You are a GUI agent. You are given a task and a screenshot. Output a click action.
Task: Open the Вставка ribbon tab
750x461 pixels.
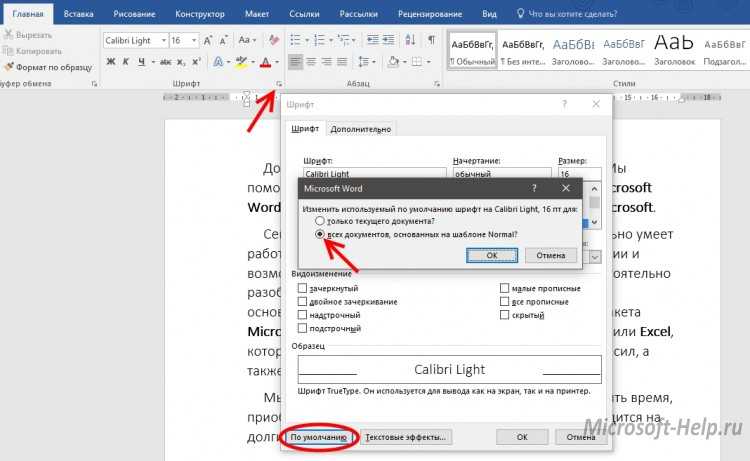pyautogui.click(x=78, y=14)
